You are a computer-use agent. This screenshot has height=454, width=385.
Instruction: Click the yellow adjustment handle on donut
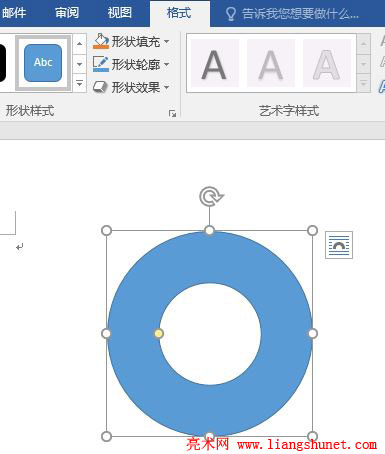[159, 333]
